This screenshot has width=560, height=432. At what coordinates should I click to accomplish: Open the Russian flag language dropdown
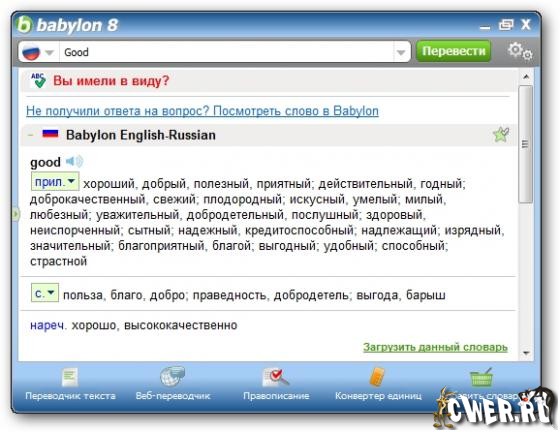(38, 52)
